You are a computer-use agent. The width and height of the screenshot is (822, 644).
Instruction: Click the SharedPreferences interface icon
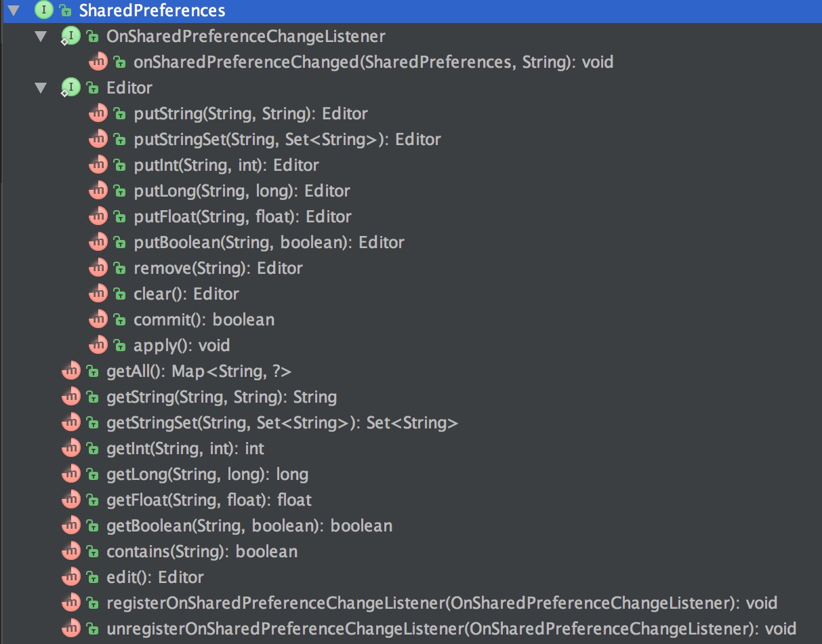coord(43,11)
